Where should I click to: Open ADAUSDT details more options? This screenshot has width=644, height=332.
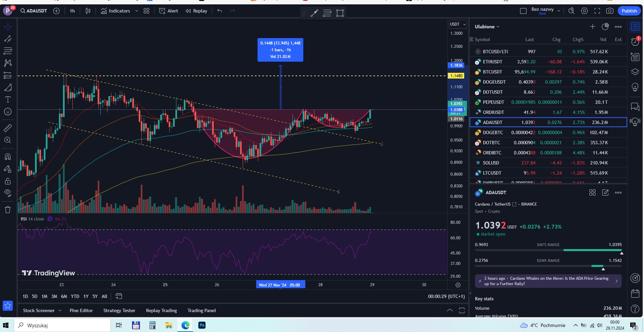[618, 192]
